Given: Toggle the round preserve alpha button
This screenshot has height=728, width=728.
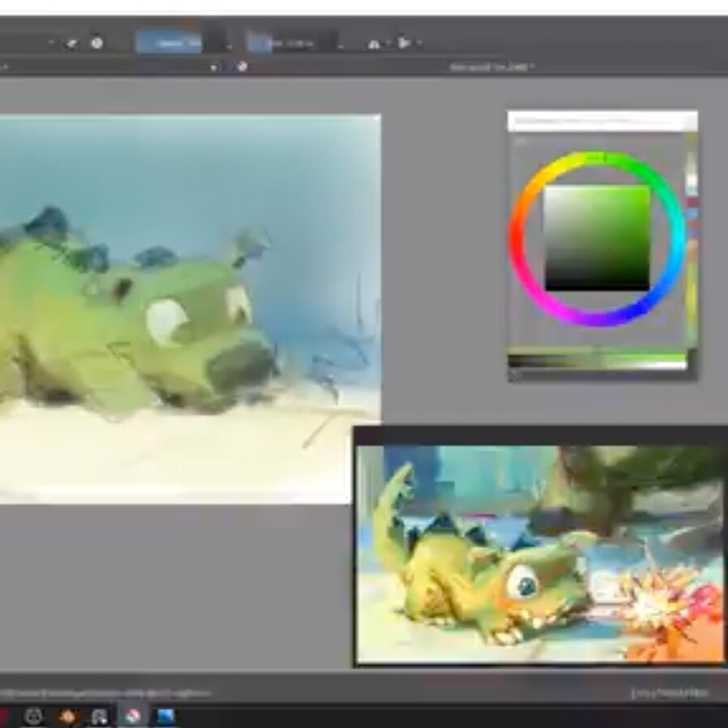Looking at the screenshot, I should [97, 43].
